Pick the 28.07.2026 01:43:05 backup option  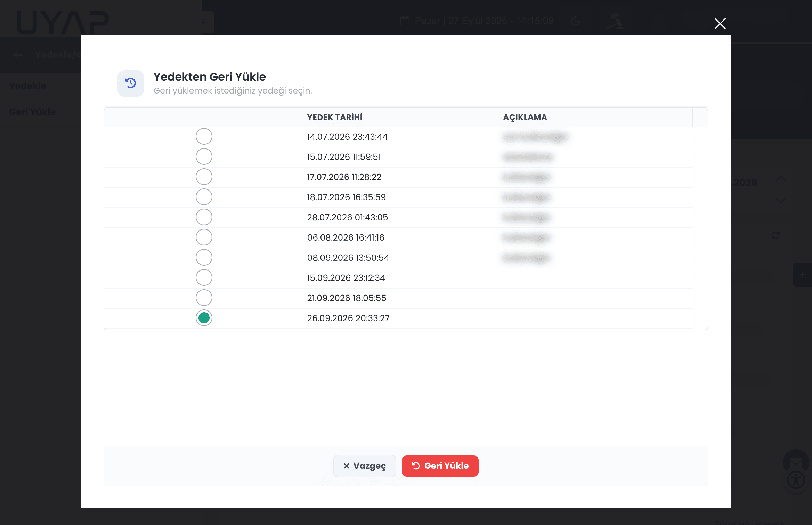click(x=204, y=217)
